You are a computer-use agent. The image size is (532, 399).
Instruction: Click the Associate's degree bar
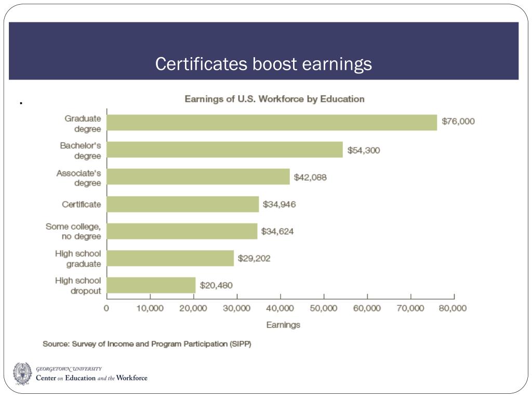coord(198,177)
